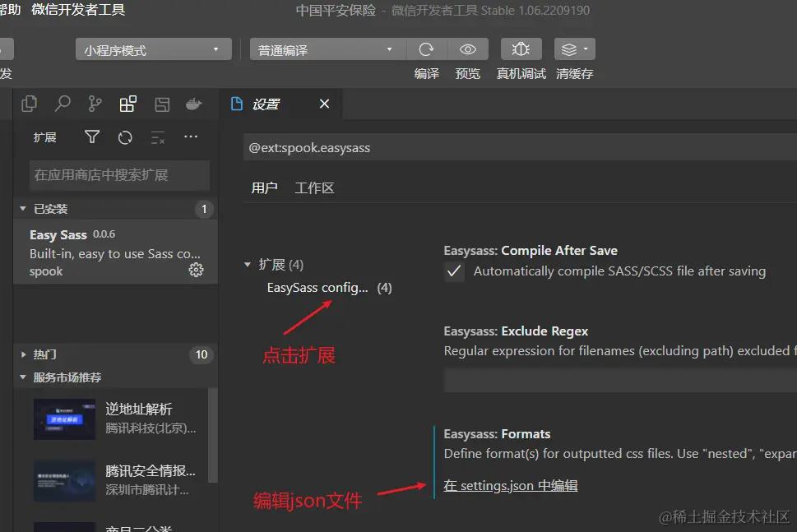Click the Exclude Regex input field

(620, 381)
